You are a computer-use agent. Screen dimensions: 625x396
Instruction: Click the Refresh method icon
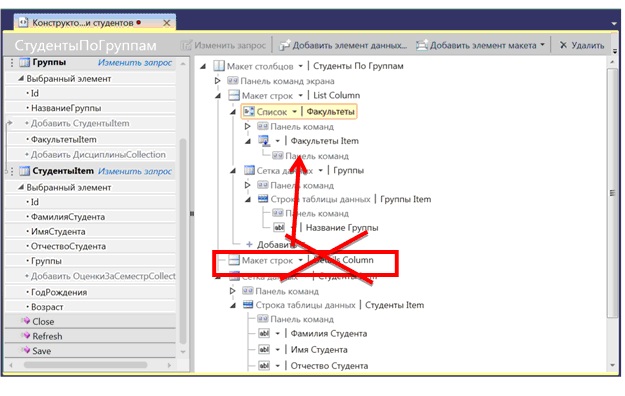tap(26, 336)
